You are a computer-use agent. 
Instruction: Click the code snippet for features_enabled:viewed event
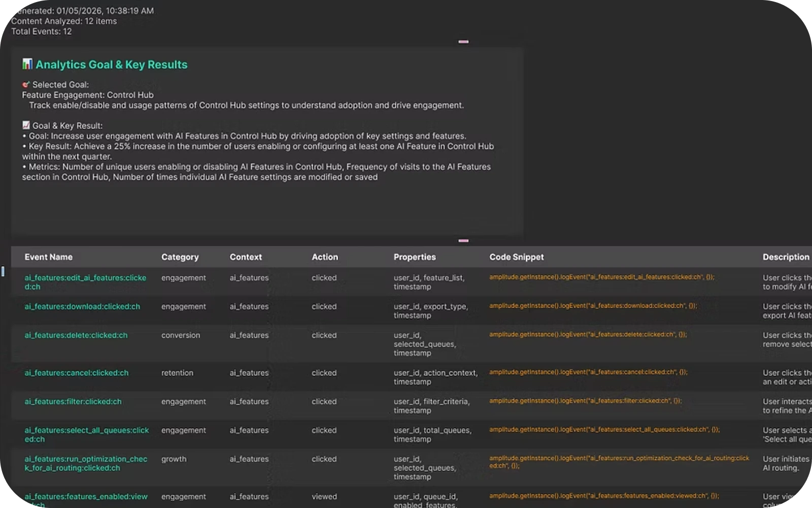pyautogui.click(x=604, y=496)
